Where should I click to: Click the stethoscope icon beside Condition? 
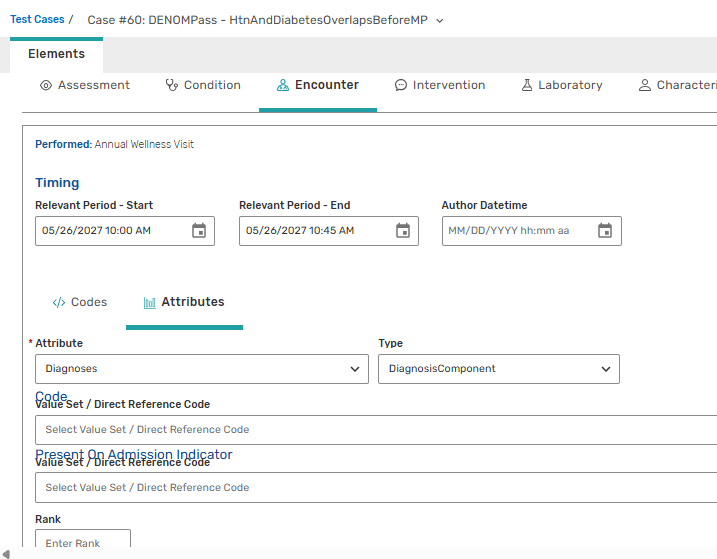pyautogui.click(x=172, y=86)
